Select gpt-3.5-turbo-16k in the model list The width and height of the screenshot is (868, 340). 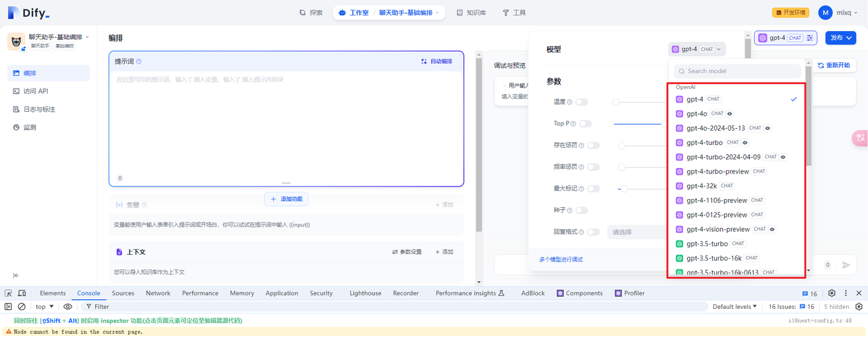pos(737,258)
